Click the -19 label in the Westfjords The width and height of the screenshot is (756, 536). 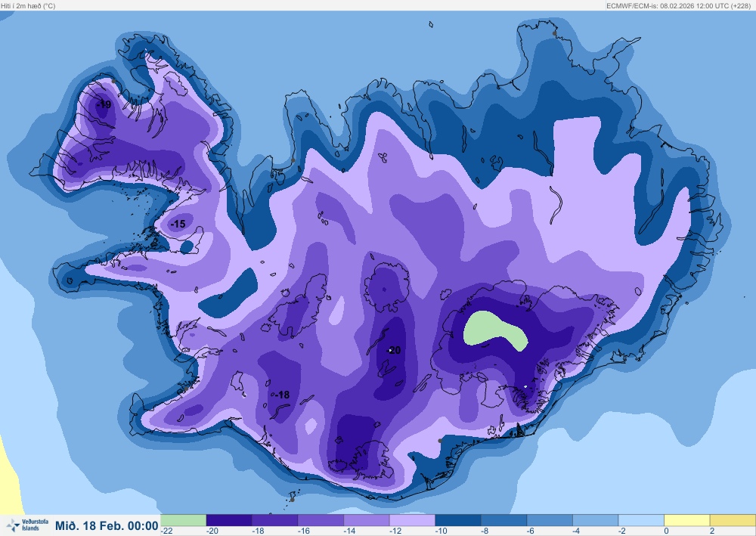pos(104,104)
